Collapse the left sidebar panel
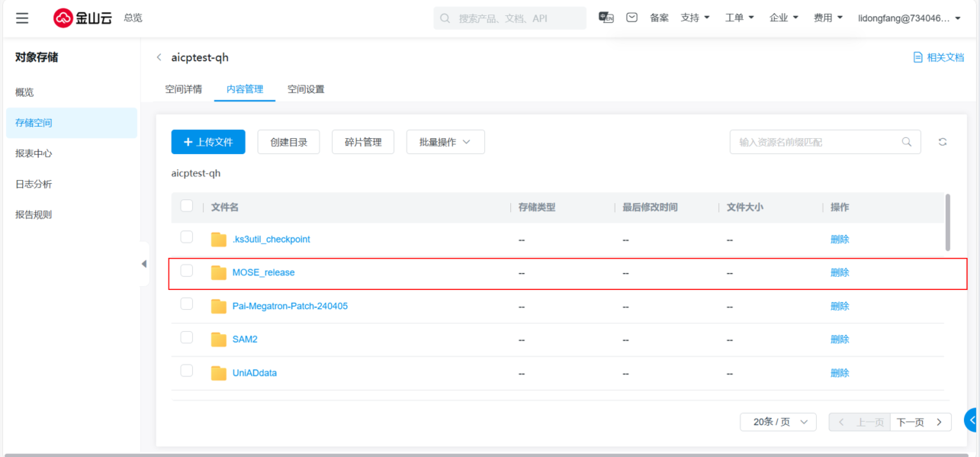 click(144, 264)
